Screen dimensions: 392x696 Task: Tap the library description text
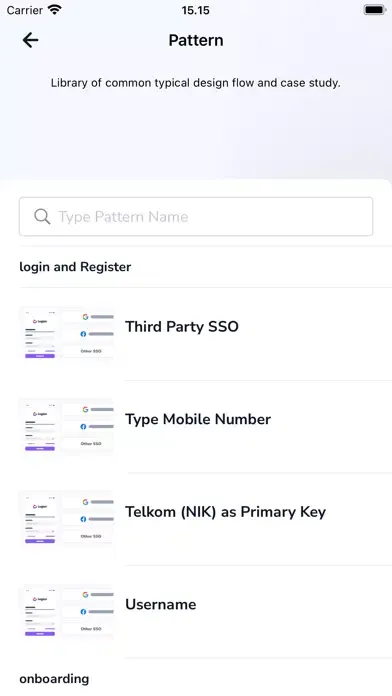[x=195, y=83]
